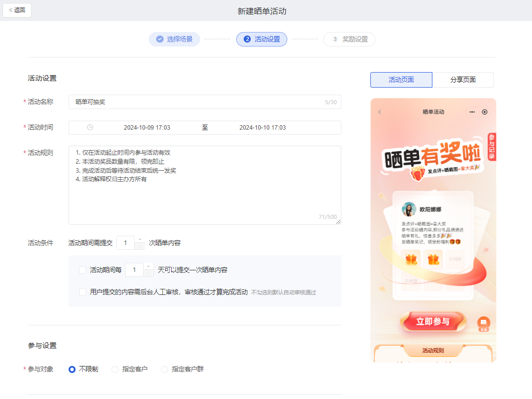Increase the 活动期间需提交 count
The height and width of the screenshot is (399, 532).
pyautogui.click(x=140, y=239)
